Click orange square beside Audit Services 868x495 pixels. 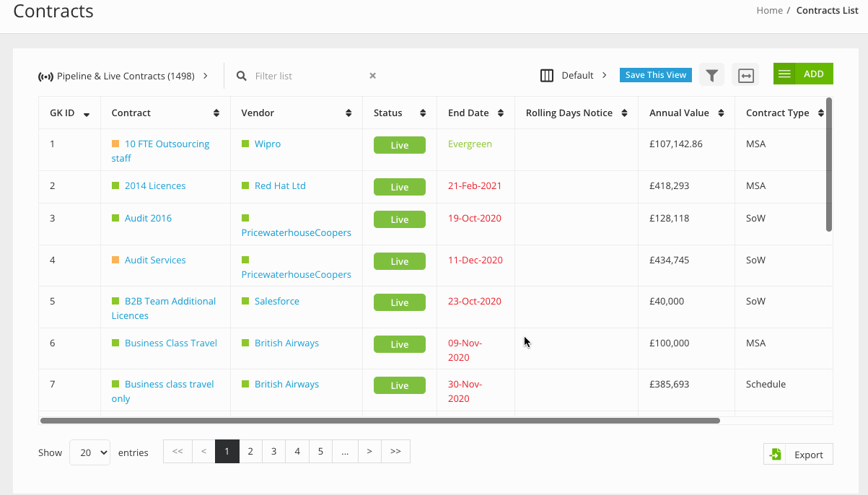click(115, 260)
